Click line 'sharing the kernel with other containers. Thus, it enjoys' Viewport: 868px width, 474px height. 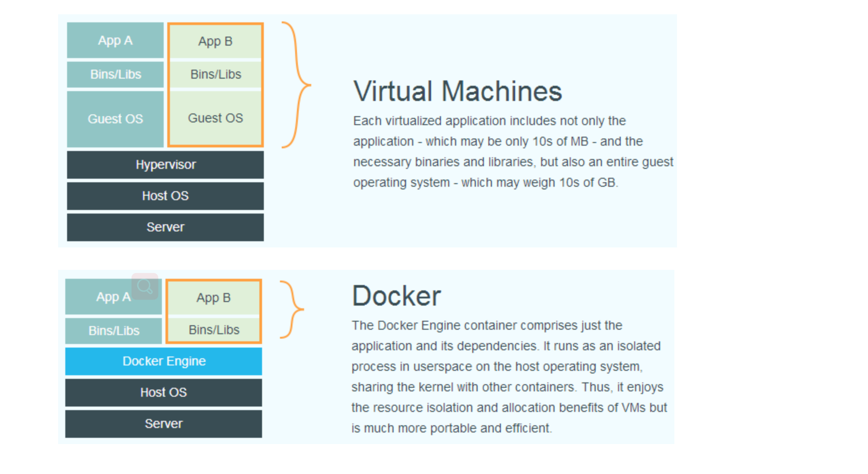507,387
